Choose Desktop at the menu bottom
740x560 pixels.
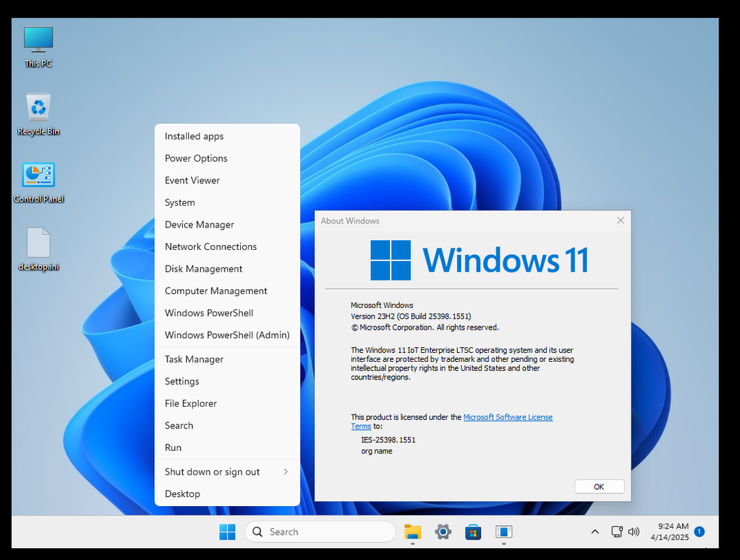[228, 494]
